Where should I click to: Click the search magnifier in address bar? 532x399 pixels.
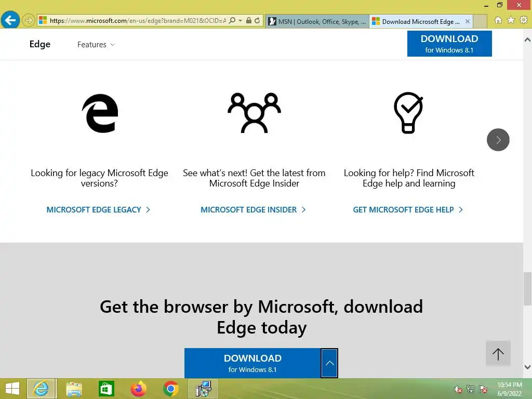point(232,20)
